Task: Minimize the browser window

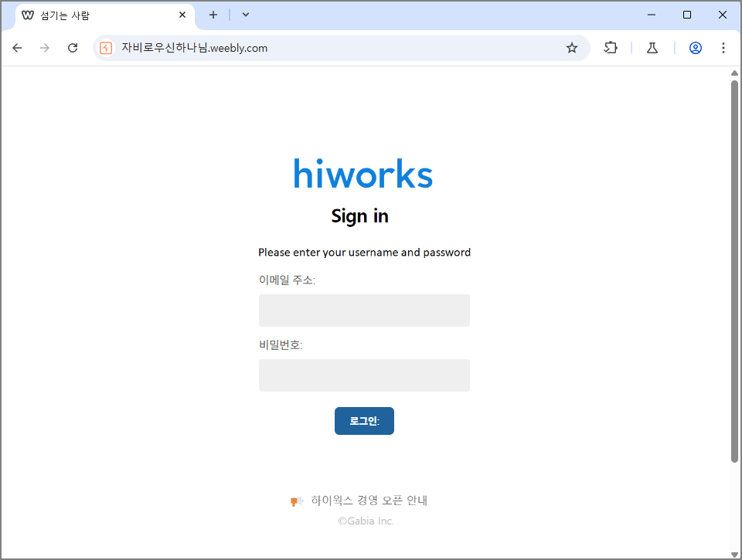Action: point(652,15)
